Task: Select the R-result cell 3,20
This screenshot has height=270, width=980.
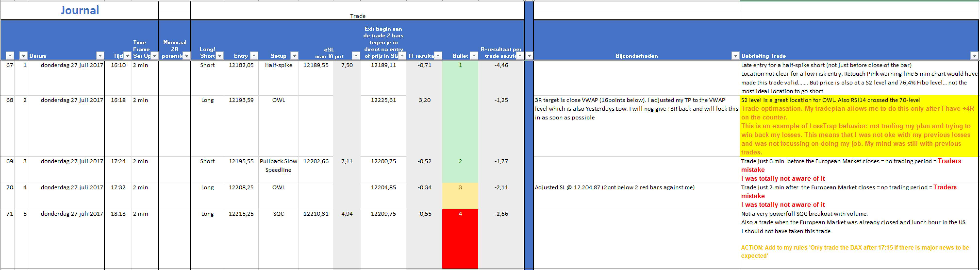Action: point(424,126)
